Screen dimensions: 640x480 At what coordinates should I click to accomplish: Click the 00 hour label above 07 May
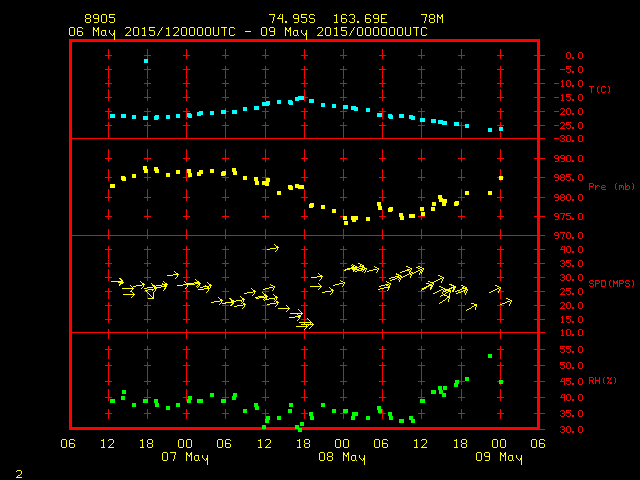coord(185,444)
